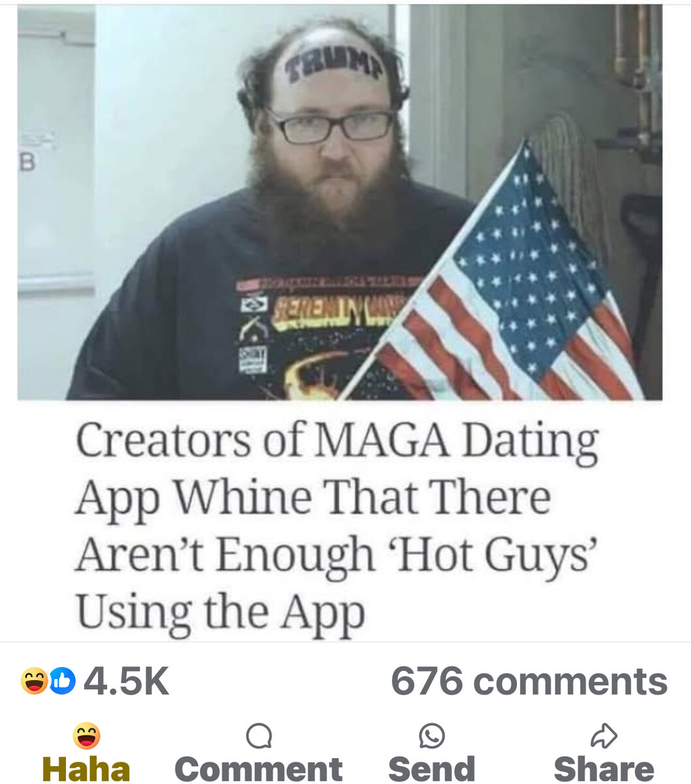Click the 'Using the App' headline line
The height and width of the screenshot is (784, 691).
tap(220, 612)
